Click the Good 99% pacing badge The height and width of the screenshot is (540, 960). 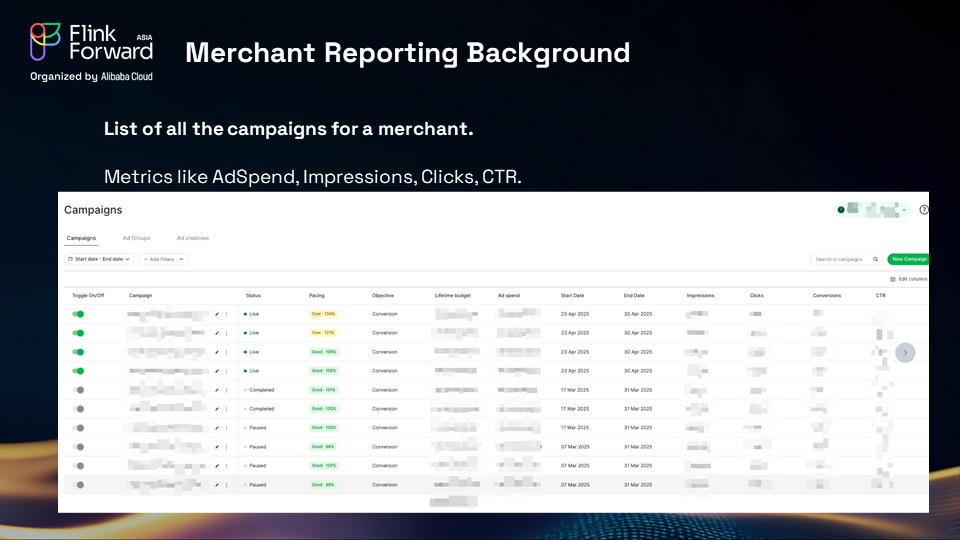click(323, 485)
